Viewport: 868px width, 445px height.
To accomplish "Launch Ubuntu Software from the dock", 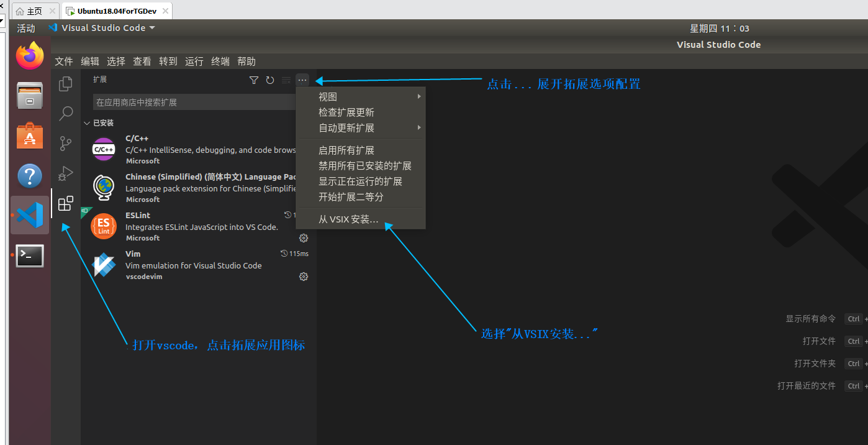I will pos(30,136).
